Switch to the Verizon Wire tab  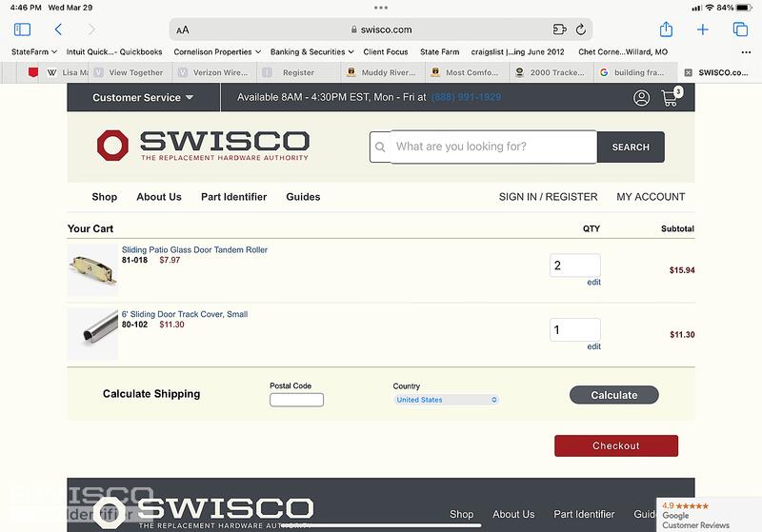(215, 72)
